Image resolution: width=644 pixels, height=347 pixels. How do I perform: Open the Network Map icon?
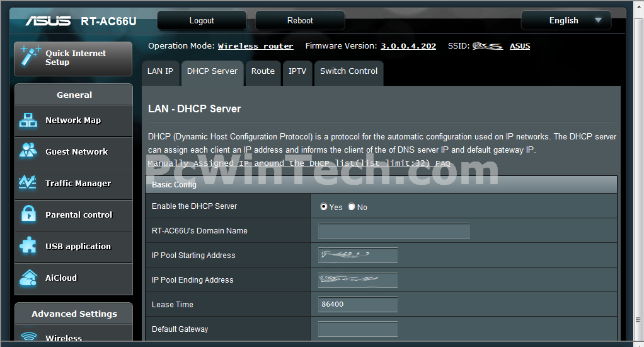(x=28, y=120)
